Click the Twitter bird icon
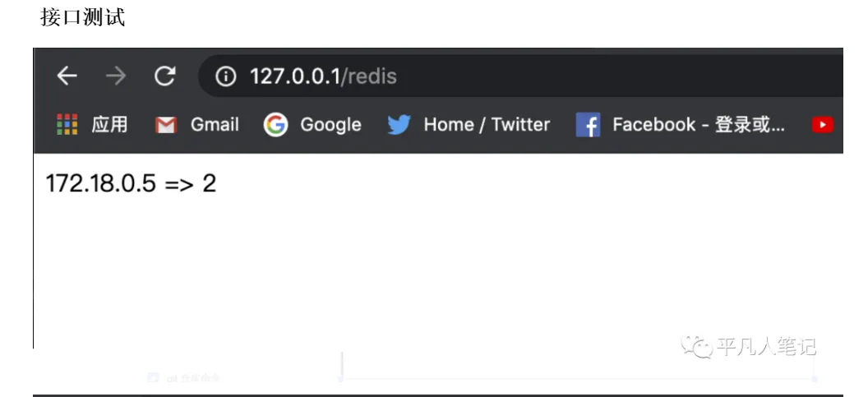Viewport: 868px width, 397px height. coord(399,125)
